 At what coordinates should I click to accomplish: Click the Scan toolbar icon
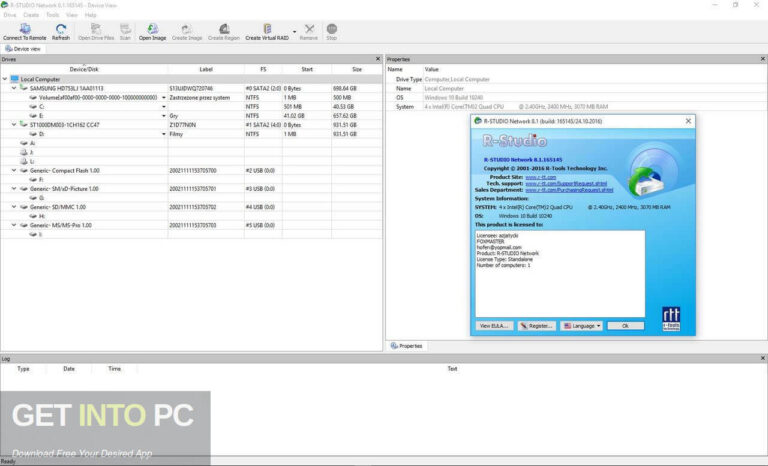click(x=125, y=29)
